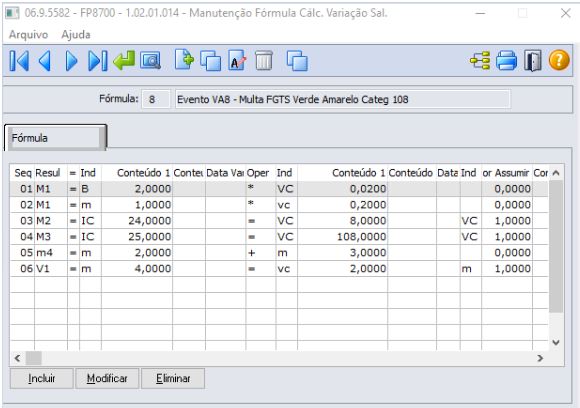Select row Seq 04 result M3
Image resolution: width=580 pixels, height=408 pixels.
click(279, 236)
